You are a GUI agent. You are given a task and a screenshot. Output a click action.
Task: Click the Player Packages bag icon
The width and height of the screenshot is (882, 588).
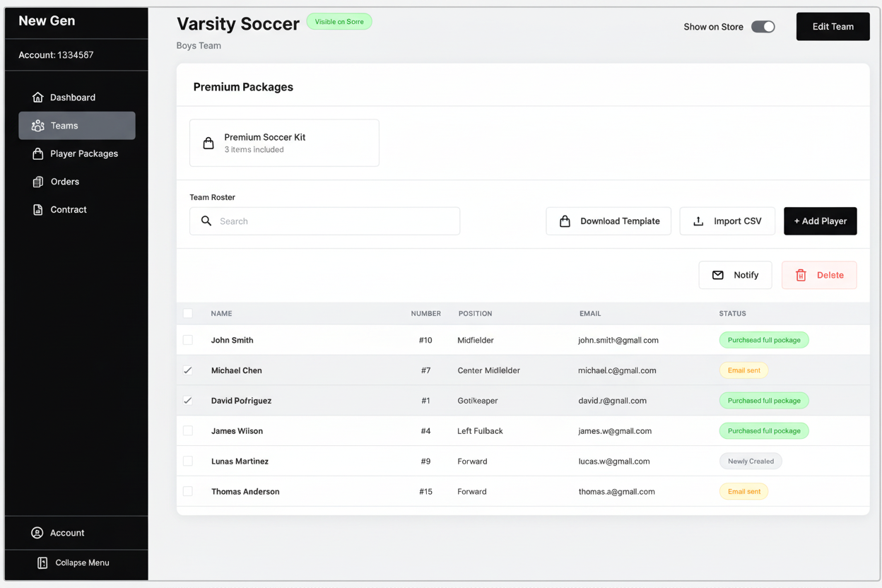tap(38, 153)
